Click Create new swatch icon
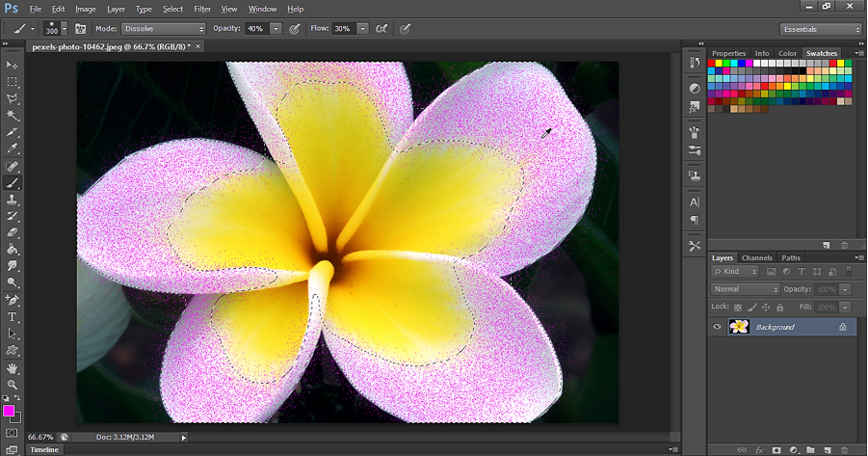Screen dimensions: 868x456 coord(827,245)
